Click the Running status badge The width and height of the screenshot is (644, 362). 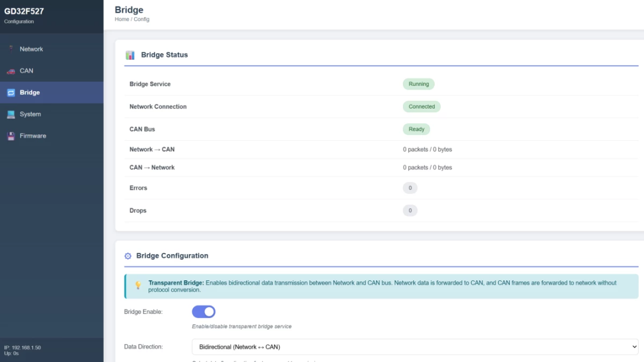[418, 84]
